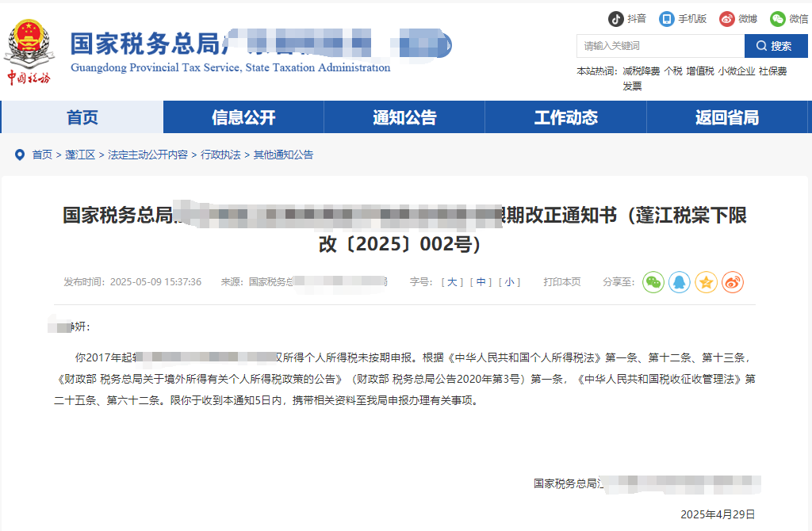This screenshot has height=531, width=812.
Task: Click the location pin icon in breadcrumb
Action: [x=20, y=155]
